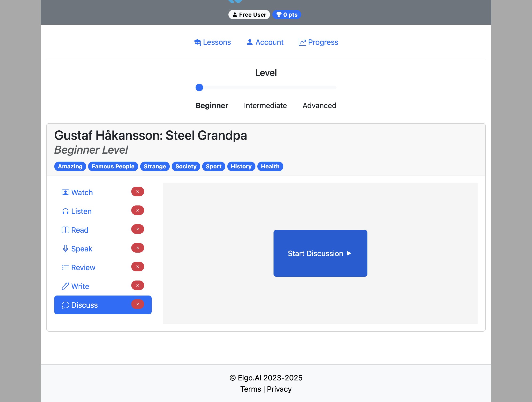Click the Health topic tag
Viewport: 532px width, 402px height.
point(270,167)
